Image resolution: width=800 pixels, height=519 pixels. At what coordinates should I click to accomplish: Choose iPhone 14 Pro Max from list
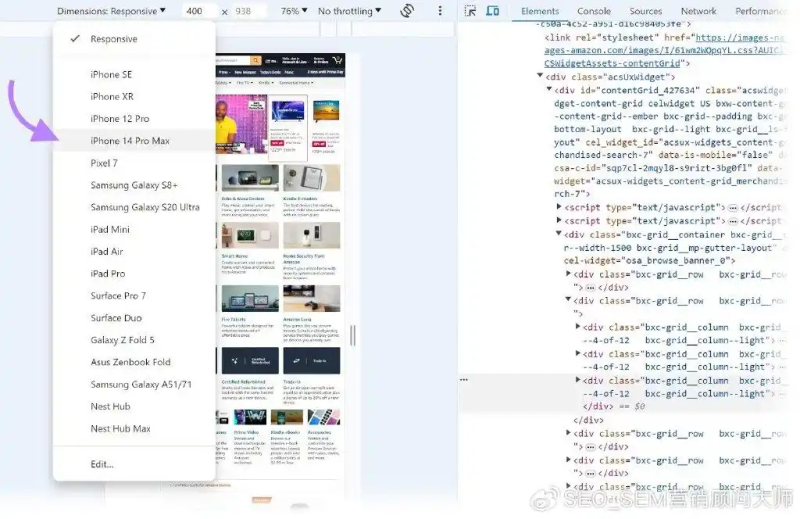130,141
